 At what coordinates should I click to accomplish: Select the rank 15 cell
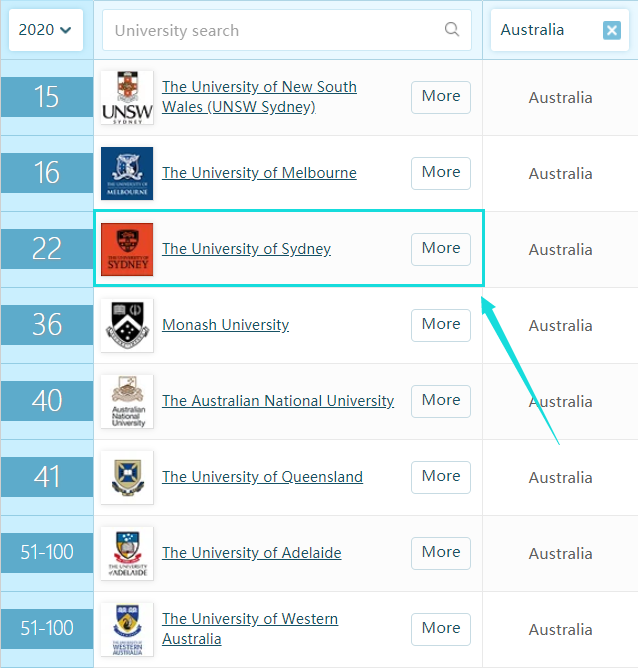47,97
